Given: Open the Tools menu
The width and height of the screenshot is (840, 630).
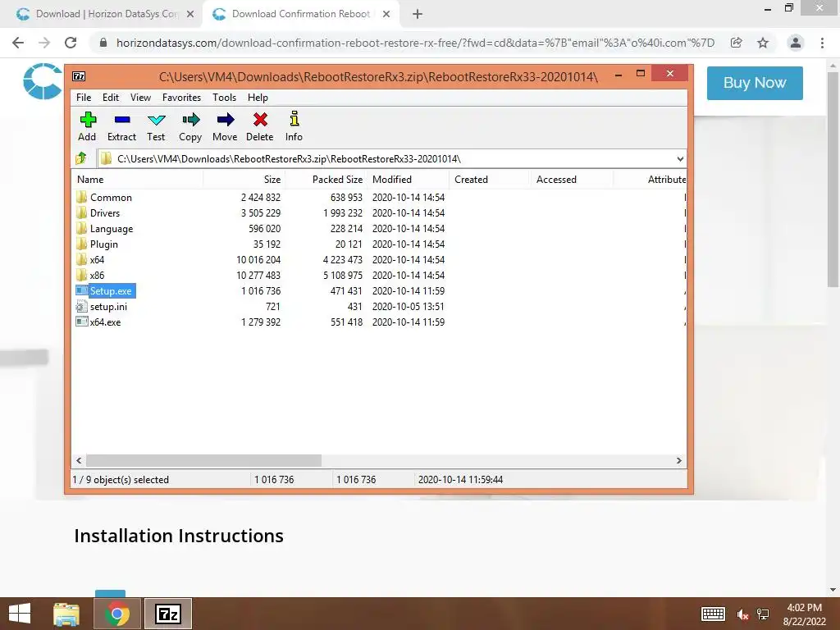Looking at the screenshot, I should [x=224, y=98].
